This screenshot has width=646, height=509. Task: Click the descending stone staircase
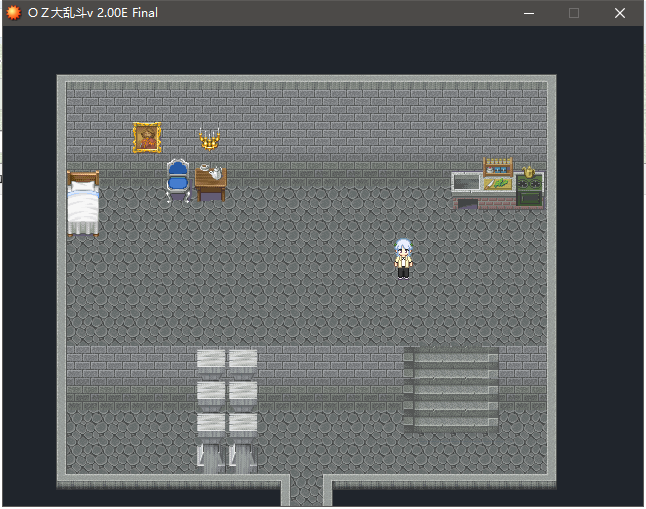click(451, 389)
